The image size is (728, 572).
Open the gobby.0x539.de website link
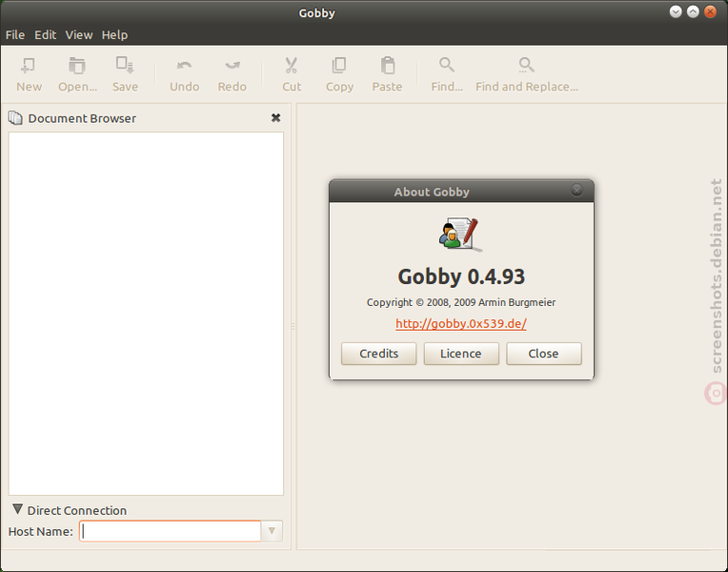pos(461,323)
